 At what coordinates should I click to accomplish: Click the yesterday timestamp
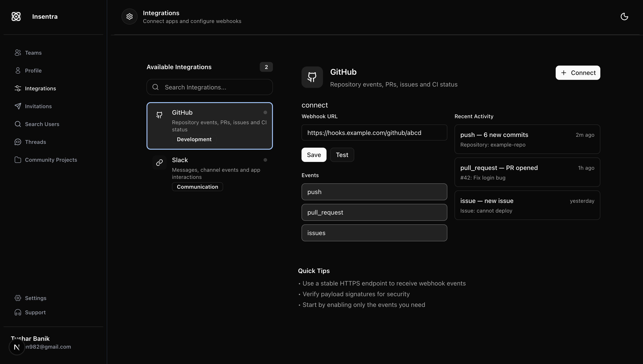[582, 201]
